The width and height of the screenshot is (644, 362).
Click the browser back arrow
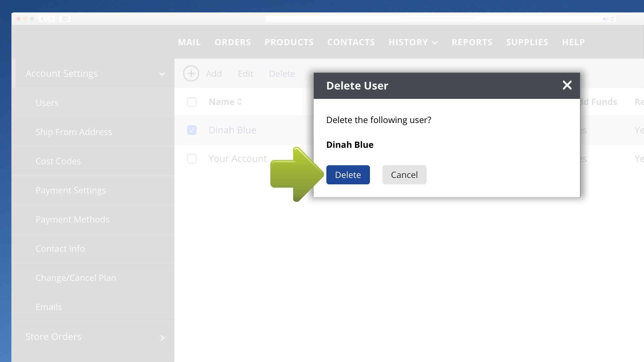pyautogui.click(x=43, y=19)
